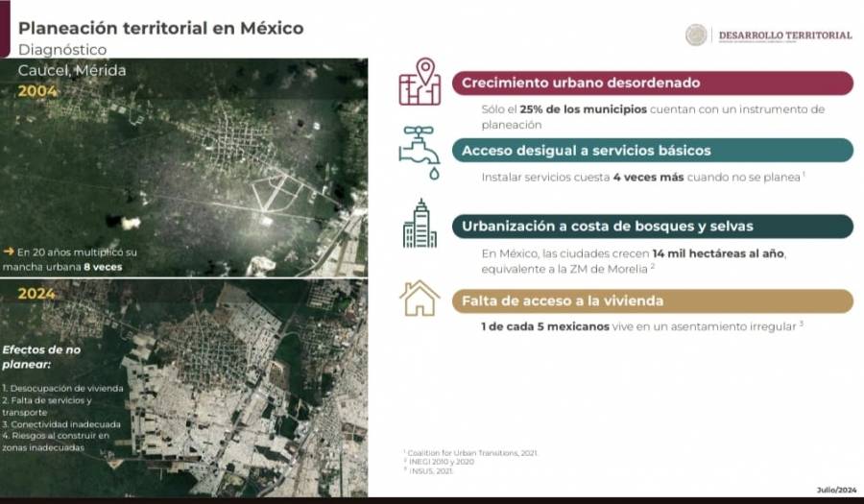864x504 pixels.
Task: Click the '2004' year label
Action: point(37,91)
